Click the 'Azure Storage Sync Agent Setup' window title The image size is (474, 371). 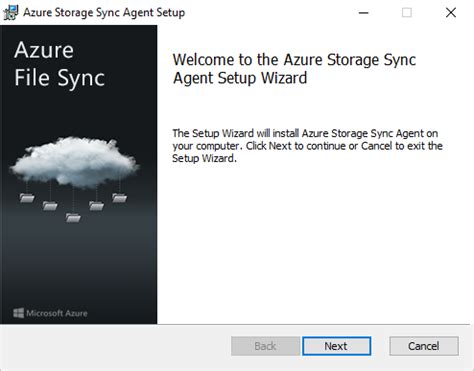coord(104,13)
